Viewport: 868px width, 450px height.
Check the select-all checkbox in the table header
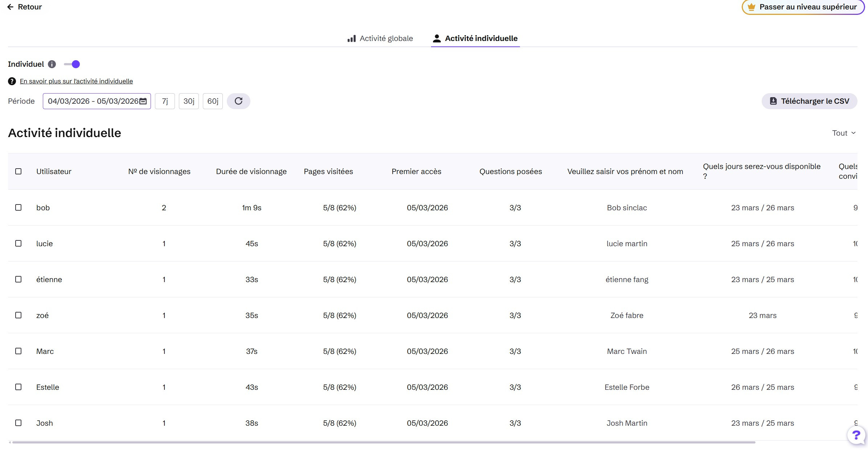[19, 172]
